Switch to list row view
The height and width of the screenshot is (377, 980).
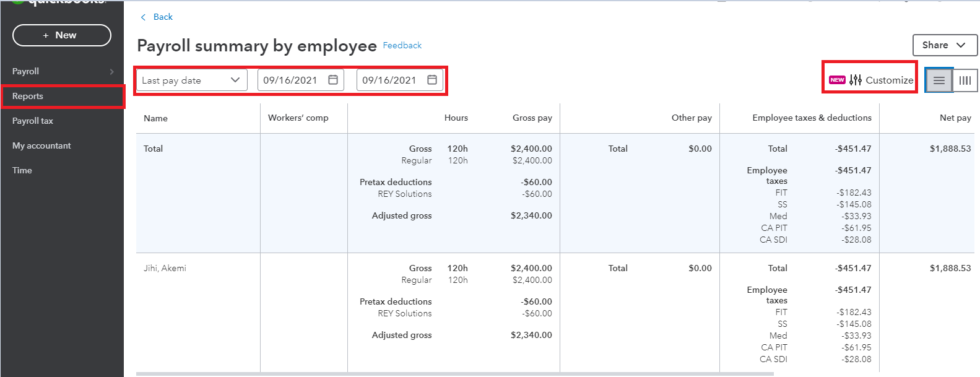click(x=939, y=80)
